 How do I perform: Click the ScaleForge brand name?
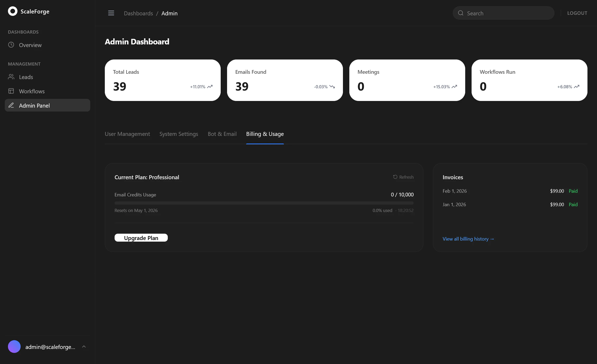[x=35, y=11]
